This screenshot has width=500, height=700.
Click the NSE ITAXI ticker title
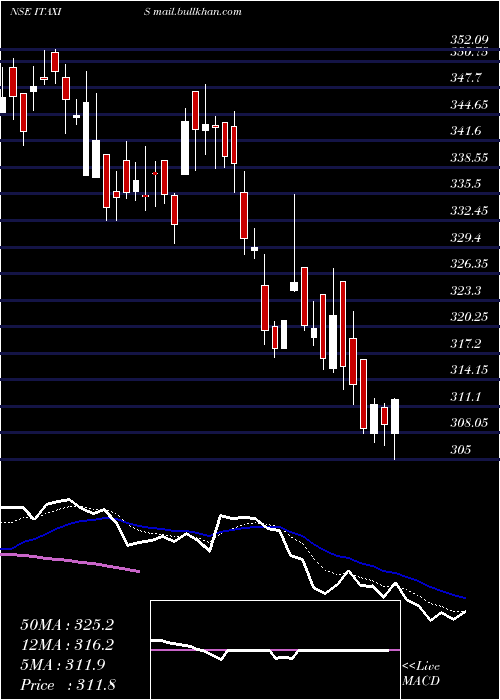pyautogui.click(x=35, y=11)
